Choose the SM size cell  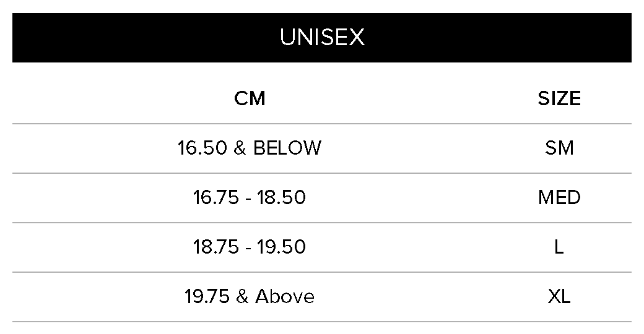click(559, 148)
